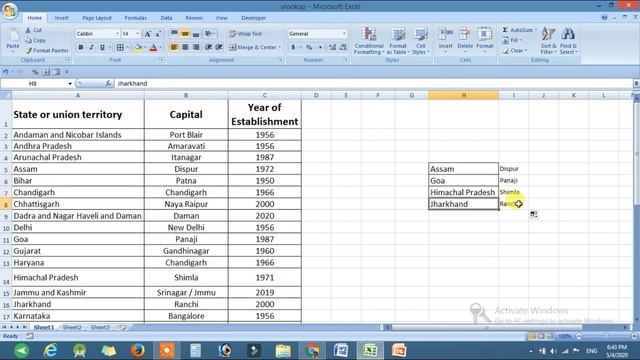Toggle Top Align vertical alignment

coord(174,33)
